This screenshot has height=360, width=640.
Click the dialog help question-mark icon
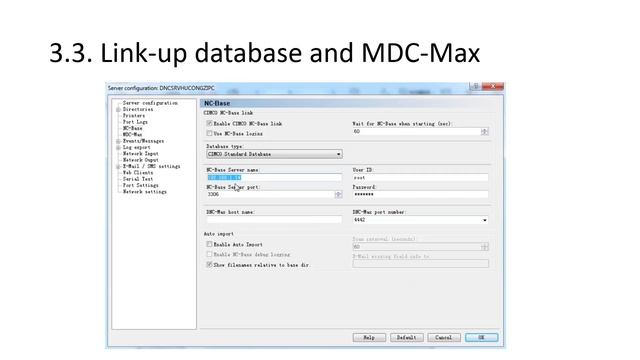click(x=475, y=86)
